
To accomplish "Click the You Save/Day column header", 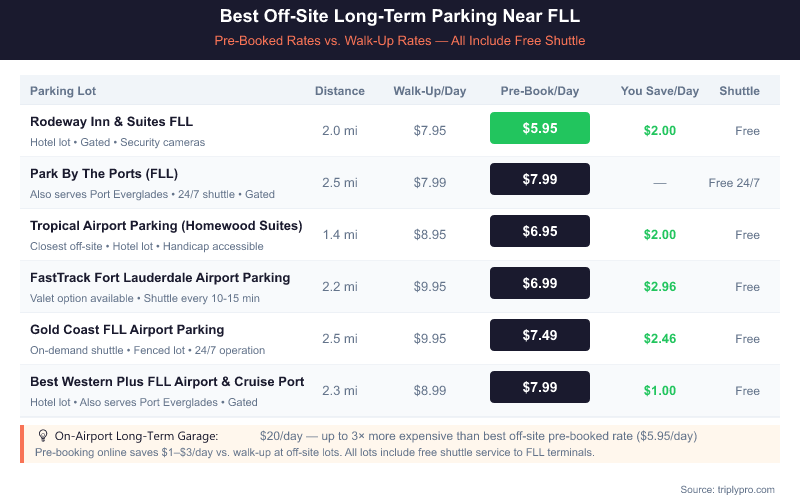I will click(x=660, y=91).
